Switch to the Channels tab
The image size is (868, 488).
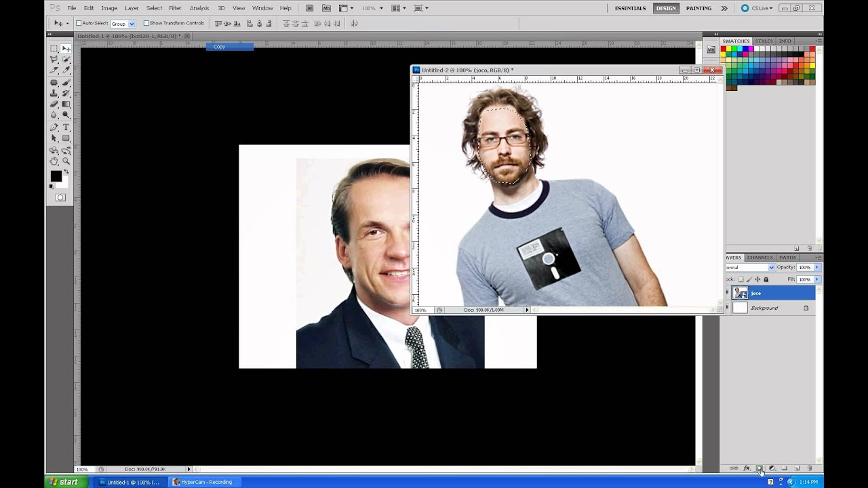click(x=759, y=258)
